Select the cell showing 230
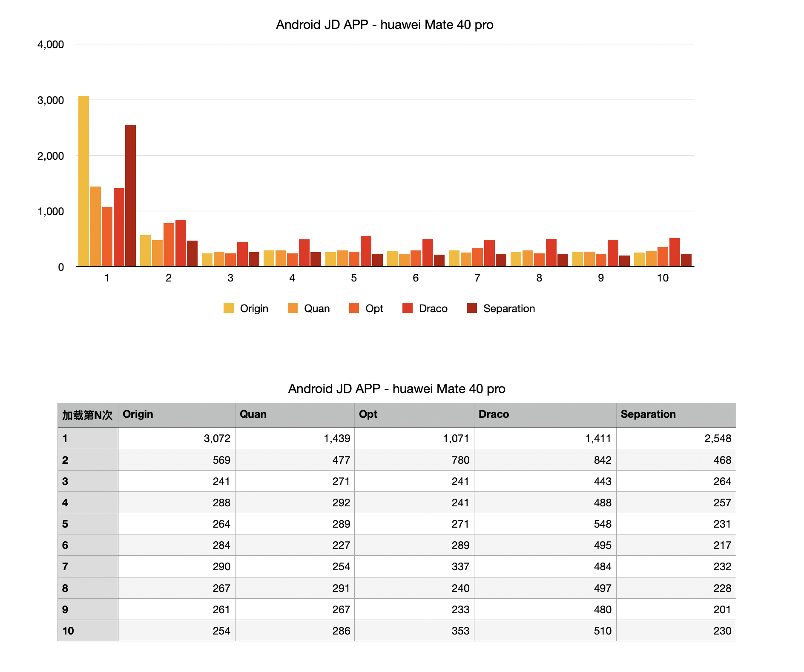 point(676,631)
